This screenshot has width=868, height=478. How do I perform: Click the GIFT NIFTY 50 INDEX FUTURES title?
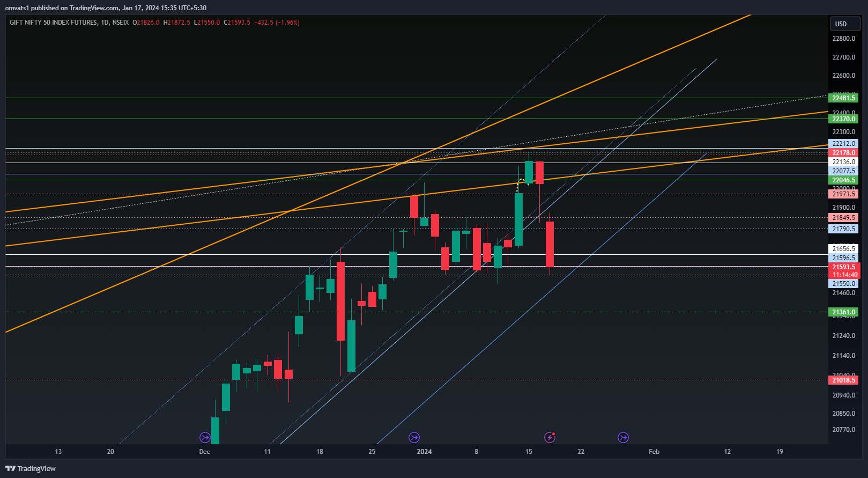click(54, 23)
